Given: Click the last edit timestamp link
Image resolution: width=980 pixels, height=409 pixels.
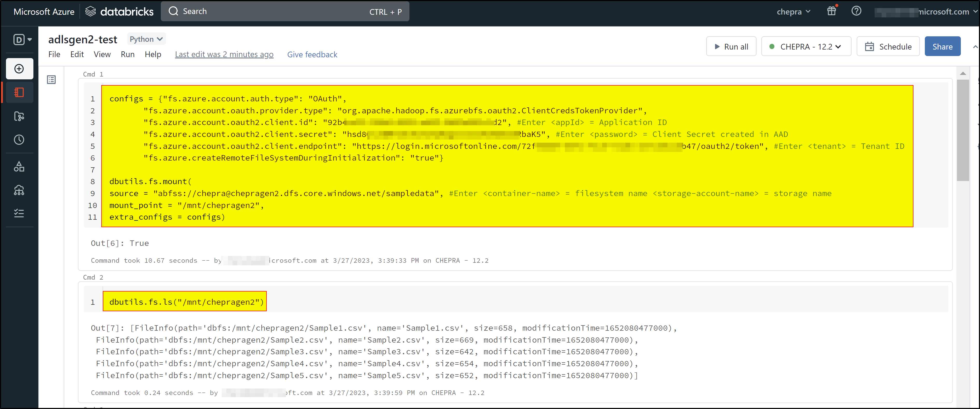Looking at the screenshot, I should (x=223, y=54).
